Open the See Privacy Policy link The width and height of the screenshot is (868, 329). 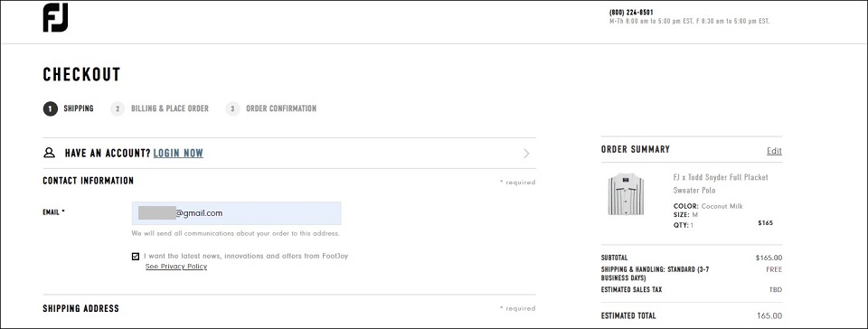[x=176, y=267]
